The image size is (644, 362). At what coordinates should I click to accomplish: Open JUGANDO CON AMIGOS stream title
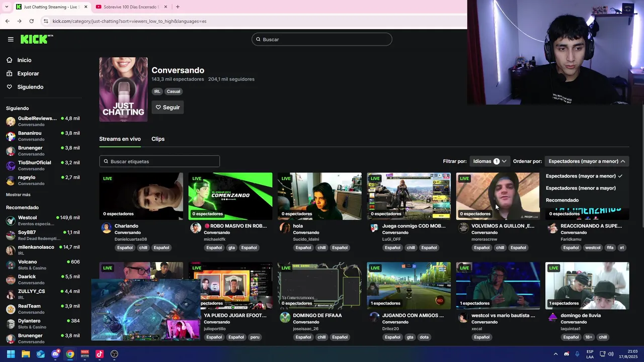pyautogui.click(x=413, y=315)
